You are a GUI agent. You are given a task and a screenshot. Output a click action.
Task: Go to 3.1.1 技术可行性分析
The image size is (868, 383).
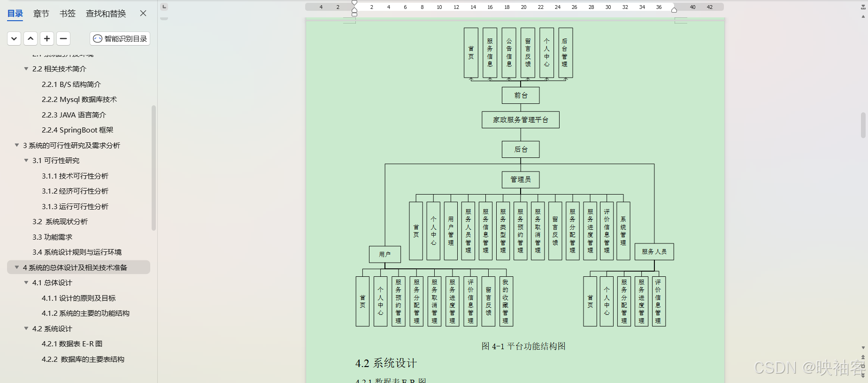75,176
